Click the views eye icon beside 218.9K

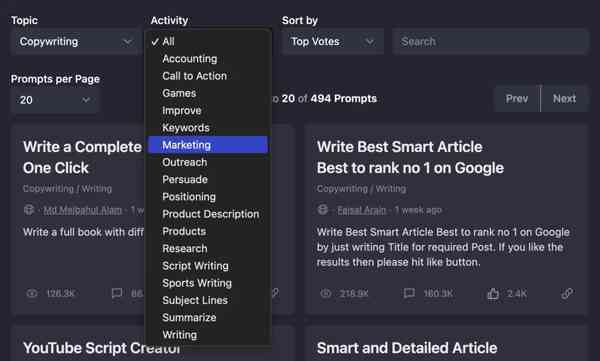[x=326, y=294]
